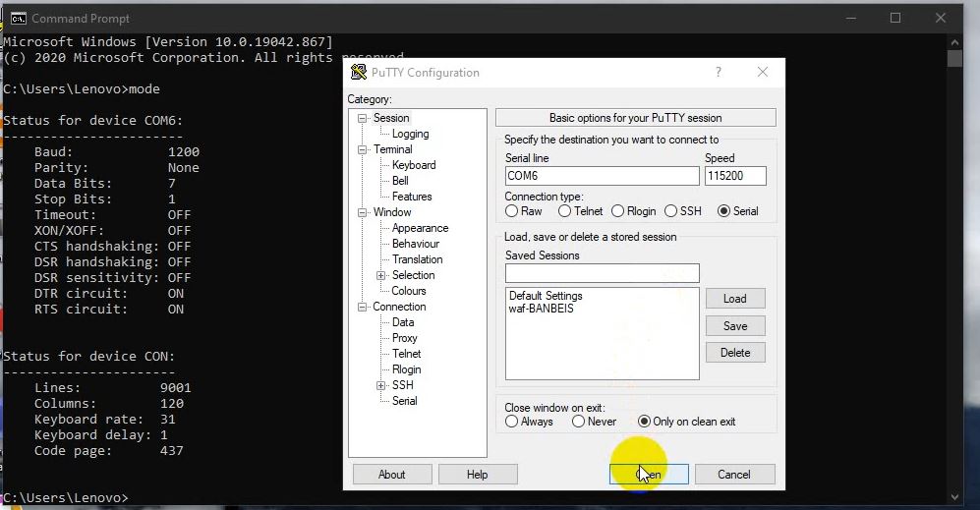Collapse the Session tree node

point(362,118)
